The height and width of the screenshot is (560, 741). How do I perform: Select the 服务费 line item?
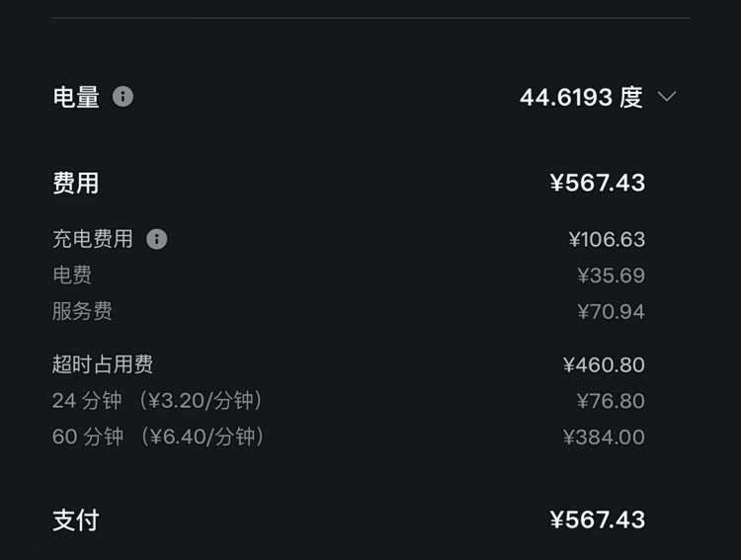[x=82, y=311]
